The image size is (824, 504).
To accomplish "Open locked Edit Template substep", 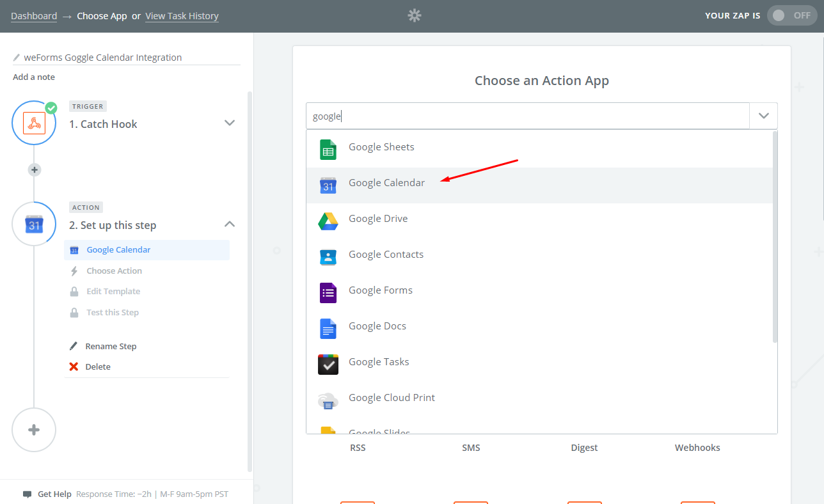I will pos(113,292).
